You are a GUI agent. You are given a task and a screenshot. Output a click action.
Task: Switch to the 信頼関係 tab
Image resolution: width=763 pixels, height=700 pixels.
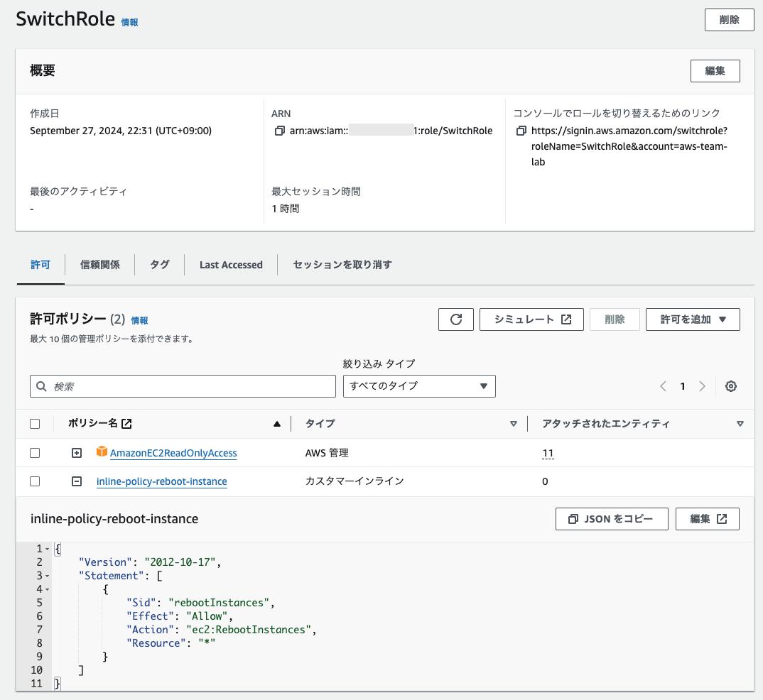99,264
